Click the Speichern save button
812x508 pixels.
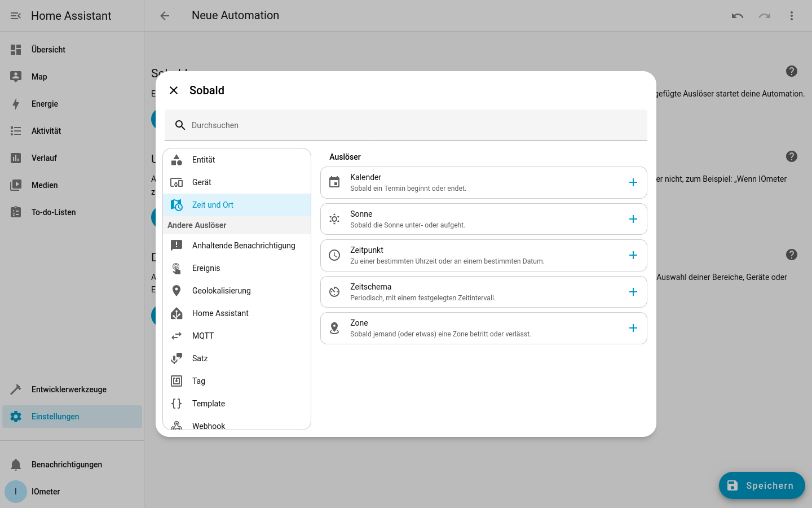[762, 485]
